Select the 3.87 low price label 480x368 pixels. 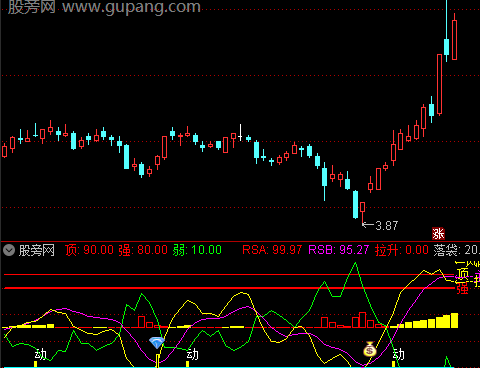[387, 226]
